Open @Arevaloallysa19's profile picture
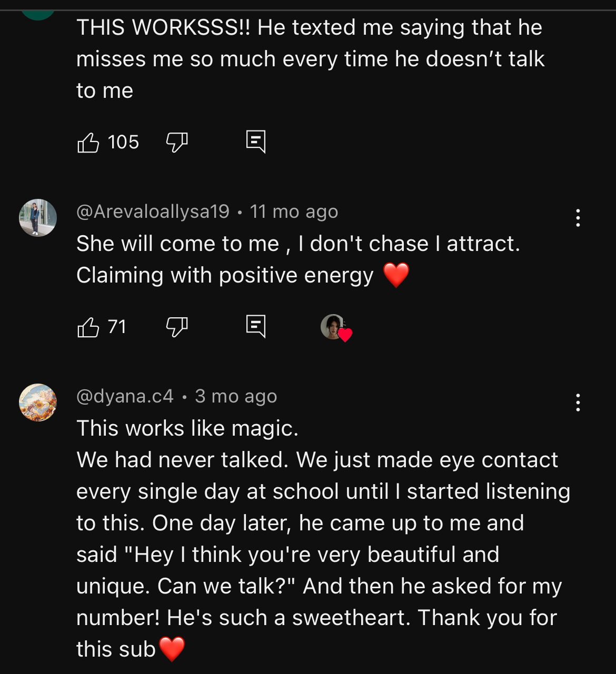The image size is (616, 674). [38, 218]
